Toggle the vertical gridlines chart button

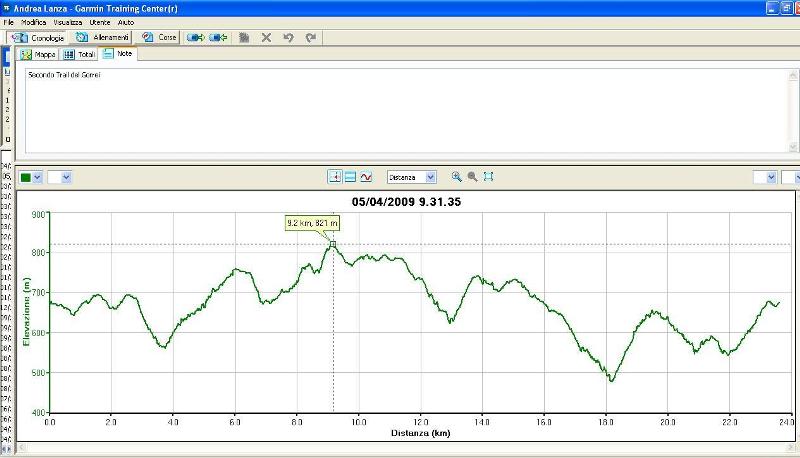(335, 176)
